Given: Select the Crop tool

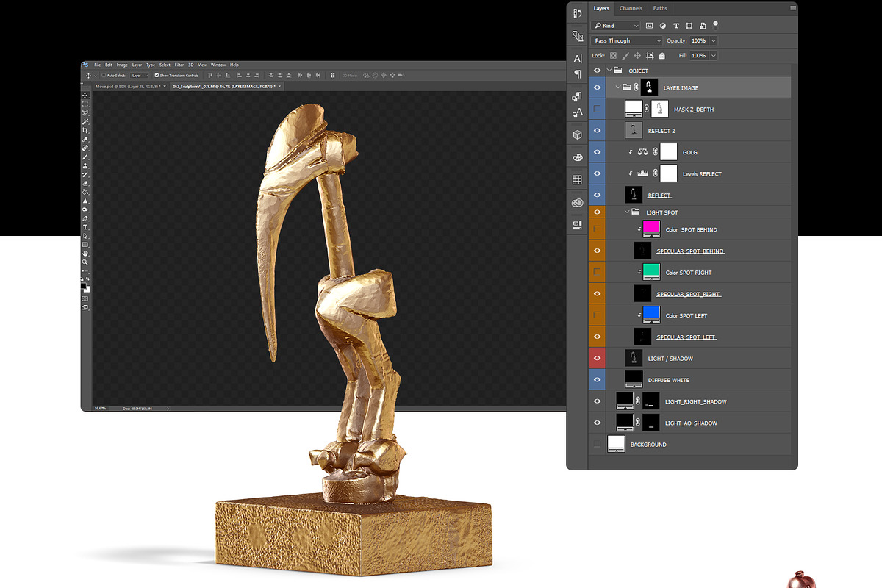Looking at the screenshot, I should (85, 131).
